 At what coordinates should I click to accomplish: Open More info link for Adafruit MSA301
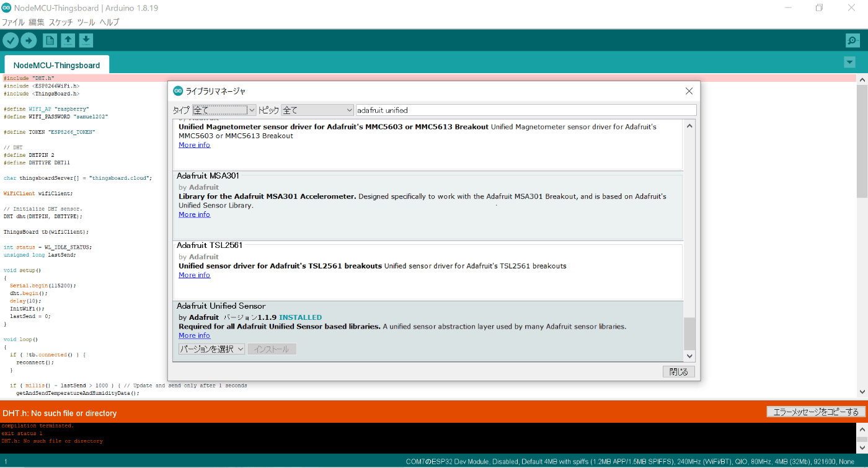tap(194, 214)
